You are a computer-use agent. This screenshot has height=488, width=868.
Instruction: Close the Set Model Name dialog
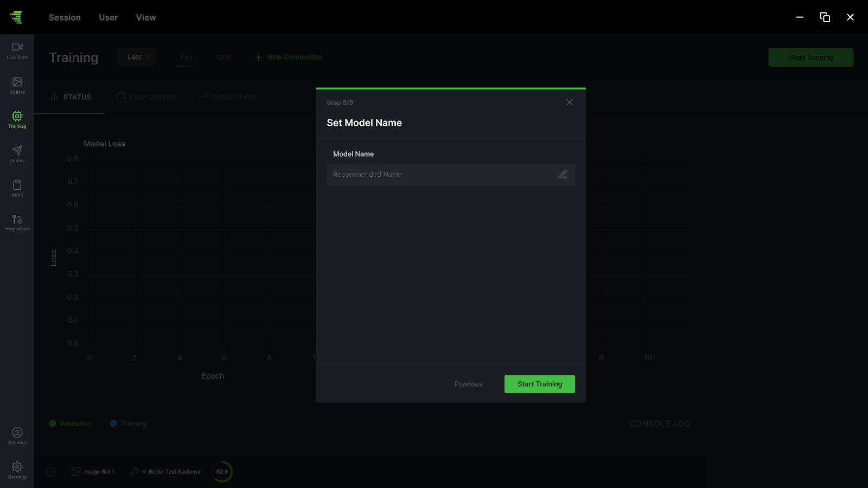[x=569, y=102]
